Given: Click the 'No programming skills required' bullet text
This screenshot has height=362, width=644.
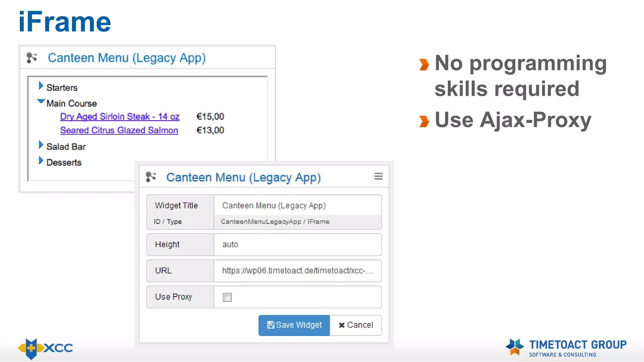Looking at the screenshot, I should (521, 76).
